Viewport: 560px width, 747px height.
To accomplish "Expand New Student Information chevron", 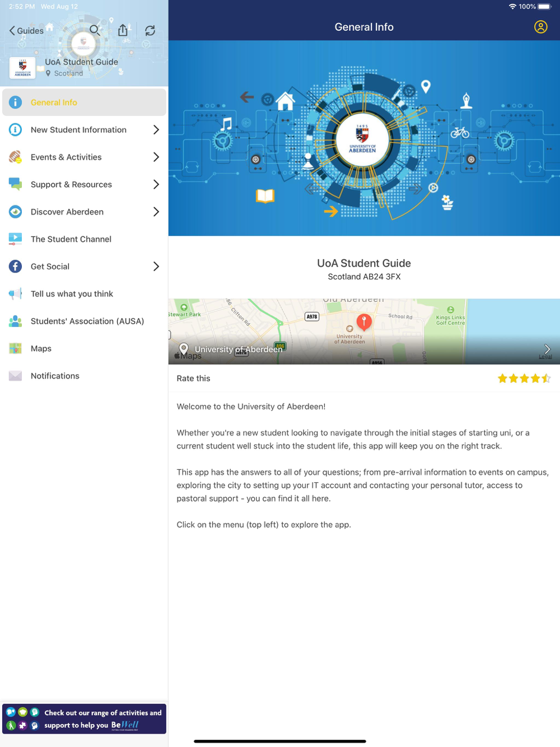I will pyautogui.click(x=156, y=130).
